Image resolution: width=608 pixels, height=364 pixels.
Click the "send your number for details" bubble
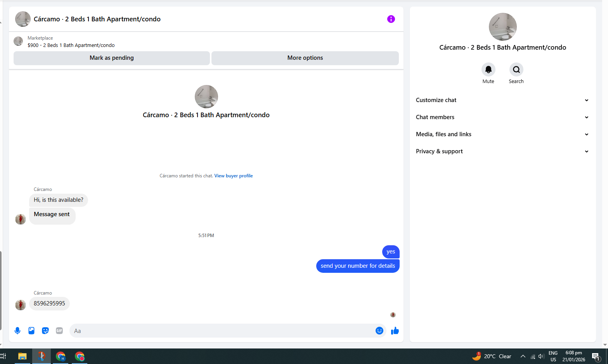(358, 266)
